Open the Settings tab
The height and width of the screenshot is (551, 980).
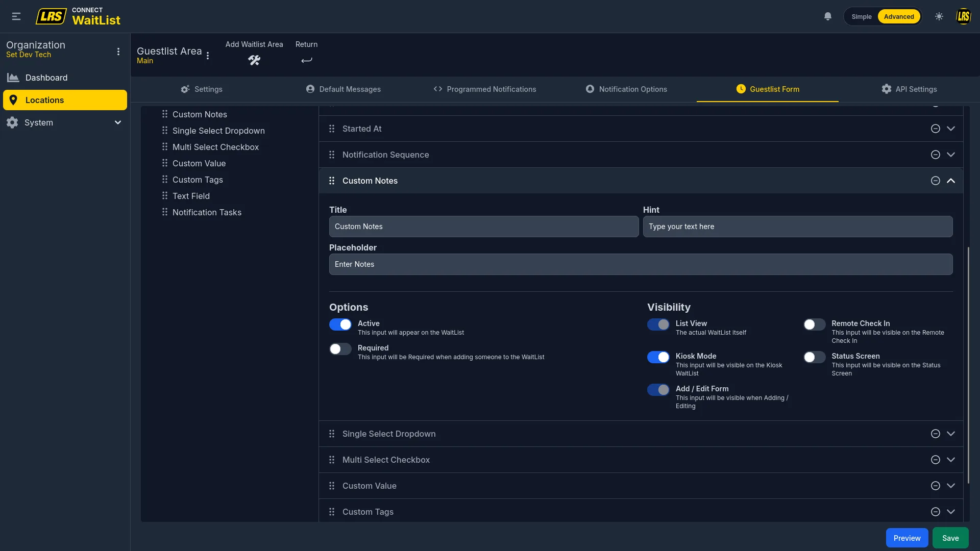(202, 89)
